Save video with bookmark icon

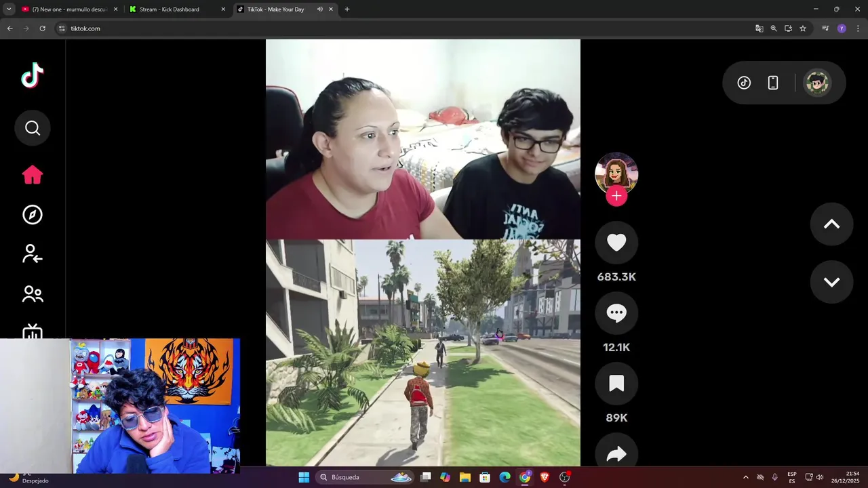tap(616, 384)
